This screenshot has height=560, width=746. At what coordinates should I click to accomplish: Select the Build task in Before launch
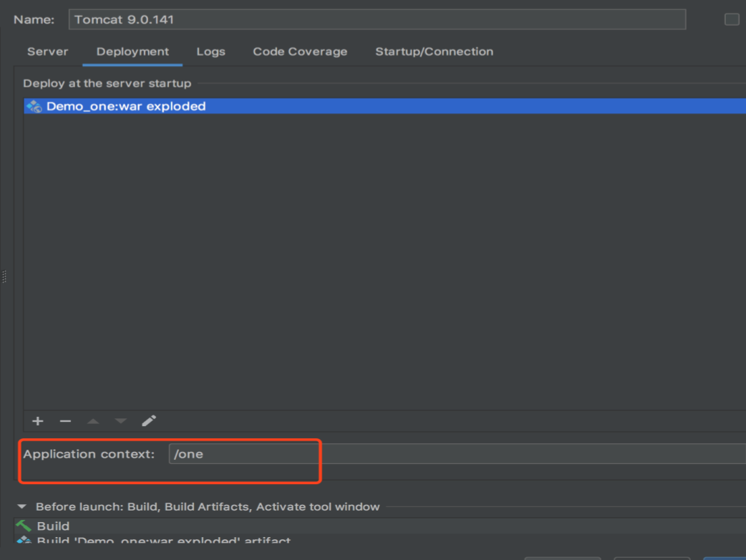tap(380, 526)
